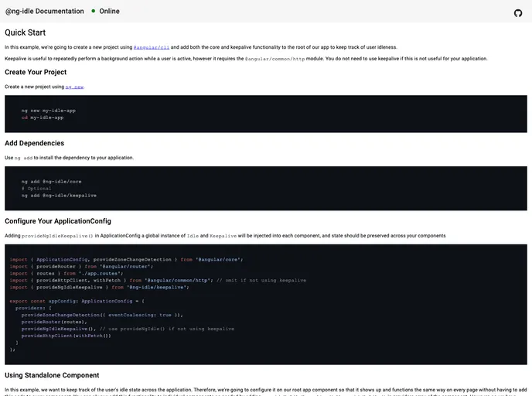Click the @angular/common/http inline code text
Image resolution: width=532 pixels, height=396 pixels.
[275, 59]
